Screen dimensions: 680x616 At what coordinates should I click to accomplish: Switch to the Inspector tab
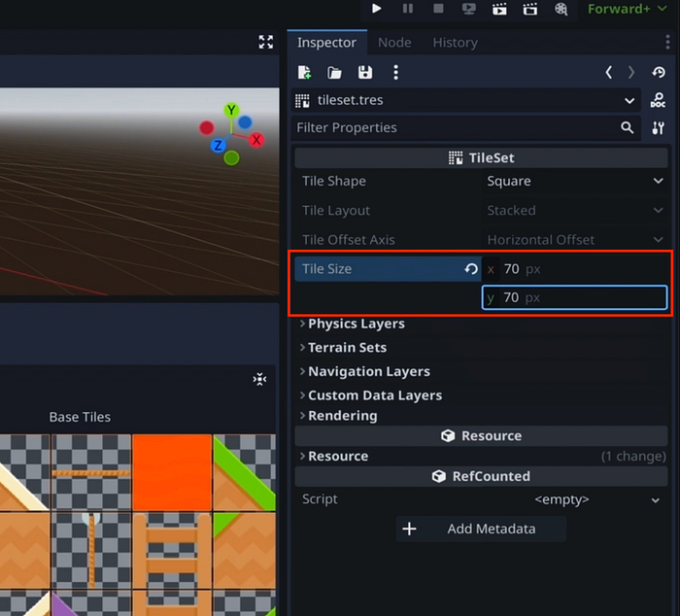pyautogui.click(x=326, y=43)
